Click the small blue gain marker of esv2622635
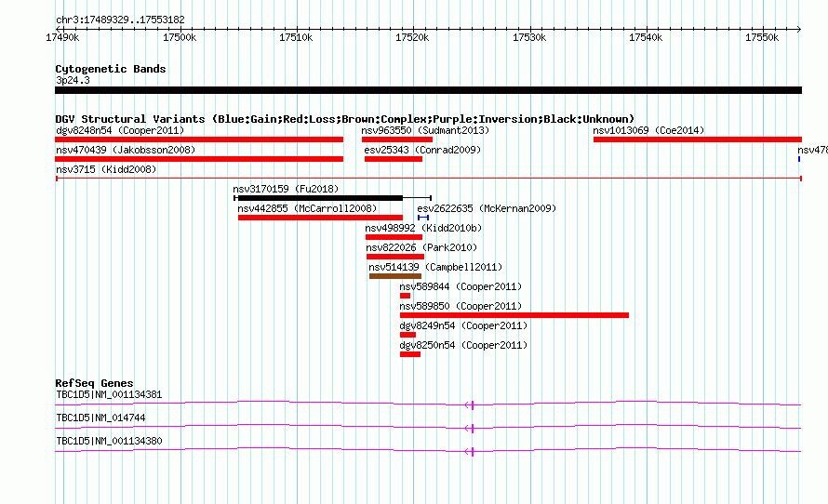Image resolution: width=828 pixels, height=504 pixels. [x=423, y=218]
